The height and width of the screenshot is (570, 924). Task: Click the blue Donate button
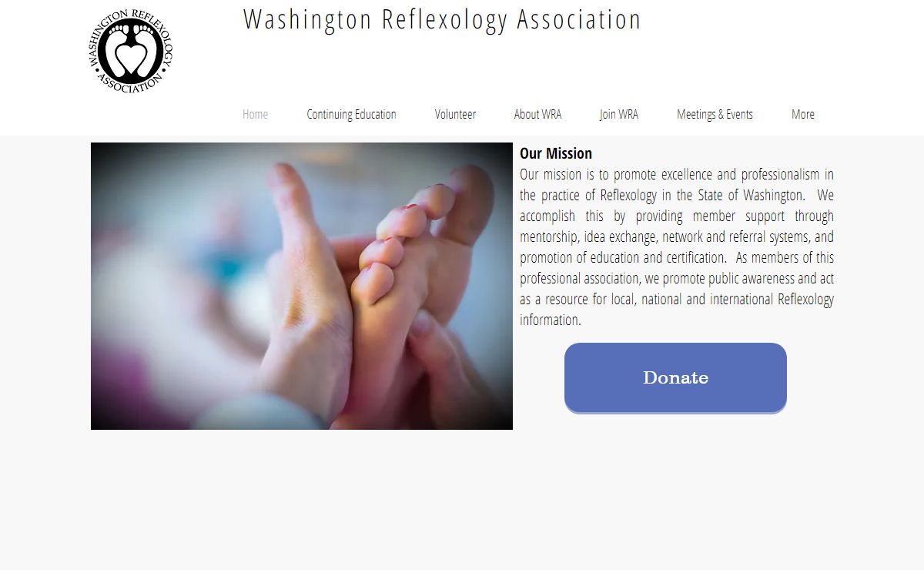(x=675, y=377)
